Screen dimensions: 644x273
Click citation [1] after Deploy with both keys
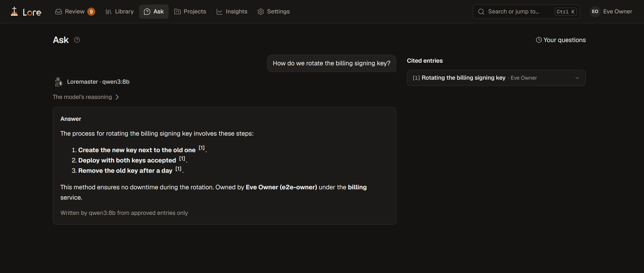[182, 158]
